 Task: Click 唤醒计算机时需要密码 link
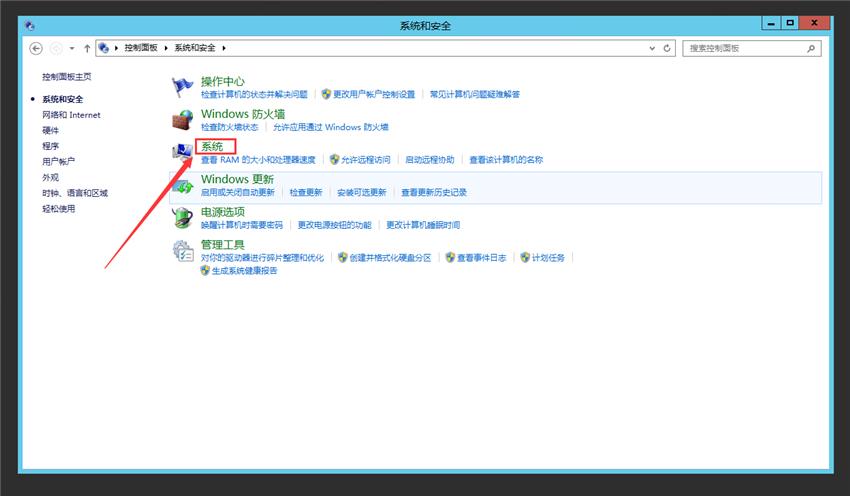pyautogui.click(x=242, y=225)
